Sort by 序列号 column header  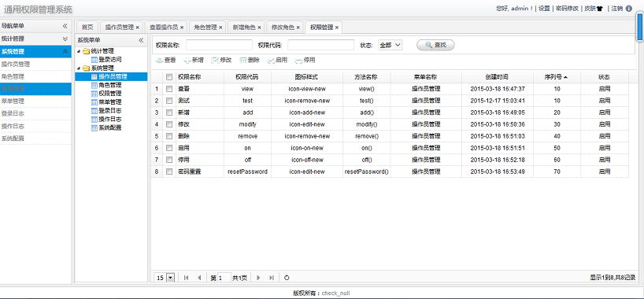point(557,77)
